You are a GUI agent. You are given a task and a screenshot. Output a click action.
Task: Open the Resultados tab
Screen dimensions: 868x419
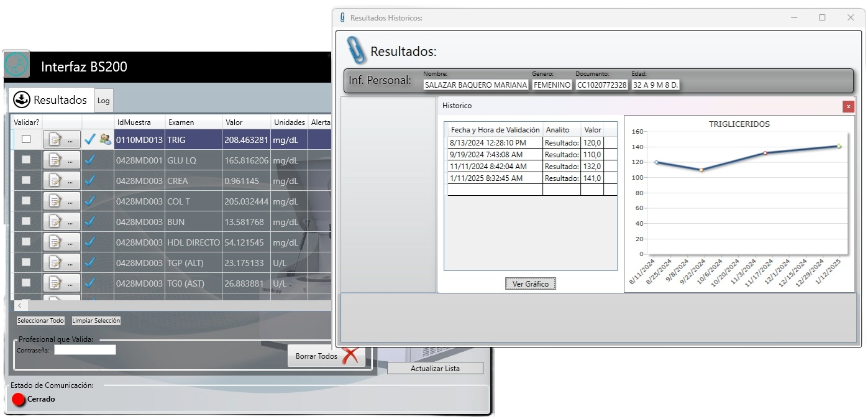click(x=51, y=100)
